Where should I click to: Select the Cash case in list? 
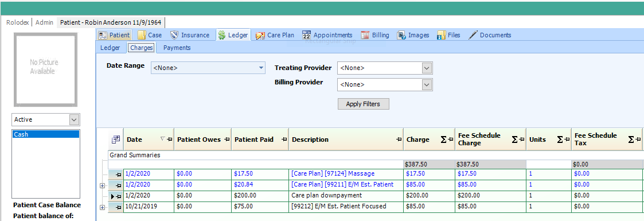tap(45, 134)
